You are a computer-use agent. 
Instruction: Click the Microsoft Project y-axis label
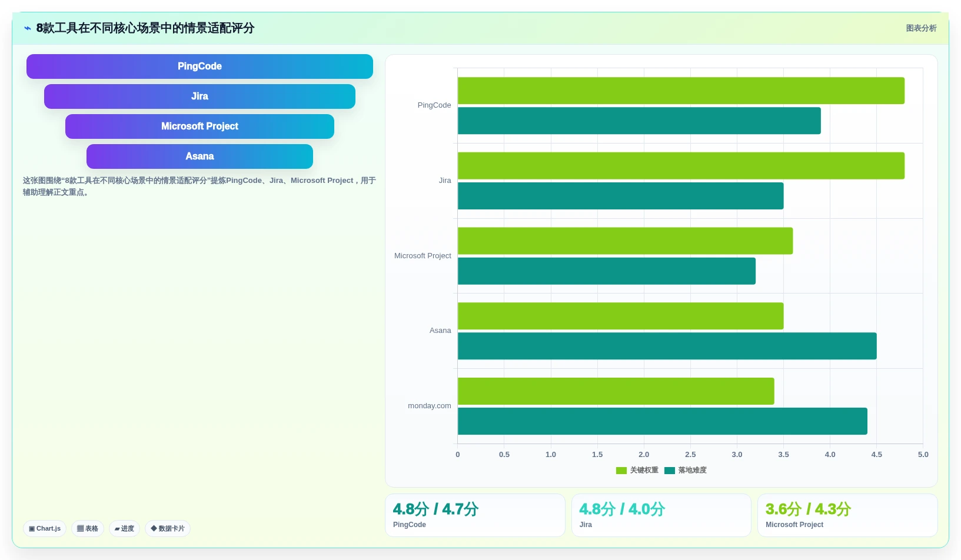tap(423, 256)
